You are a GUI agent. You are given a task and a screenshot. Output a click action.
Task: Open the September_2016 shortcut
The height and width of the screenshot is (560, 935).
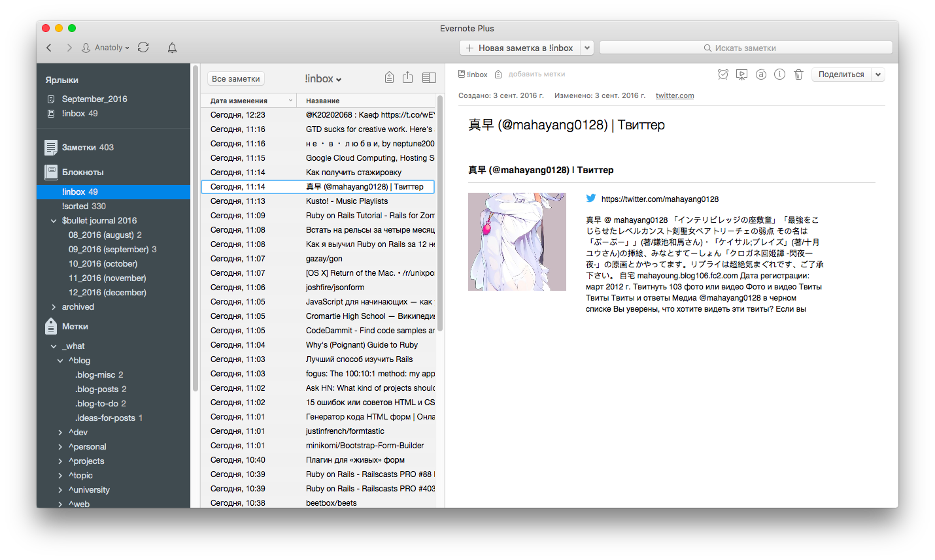click(94, 99)
